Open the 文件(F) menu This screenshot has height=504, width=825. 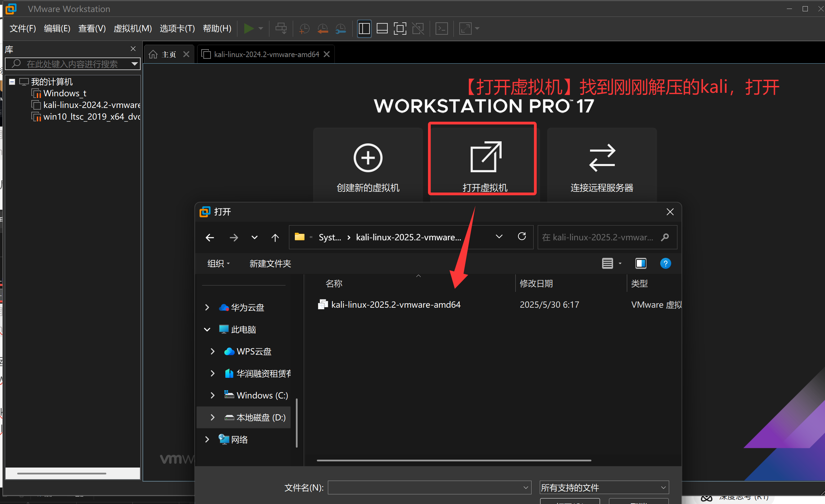23,29
